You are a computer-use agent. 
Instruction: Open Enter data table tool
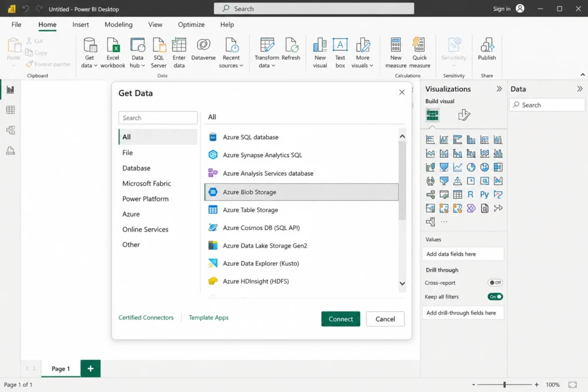pyautogui.click(x=179, y=53)
